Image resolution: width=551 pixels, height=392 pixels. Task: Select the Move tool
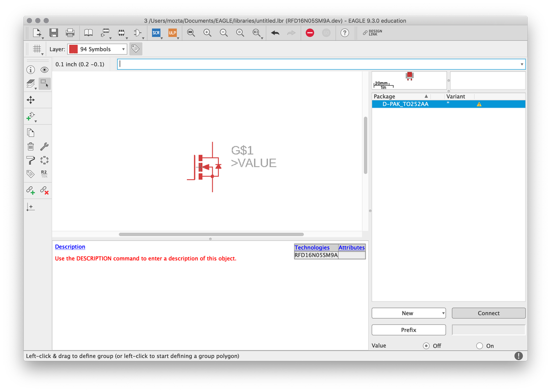[31, 100]
